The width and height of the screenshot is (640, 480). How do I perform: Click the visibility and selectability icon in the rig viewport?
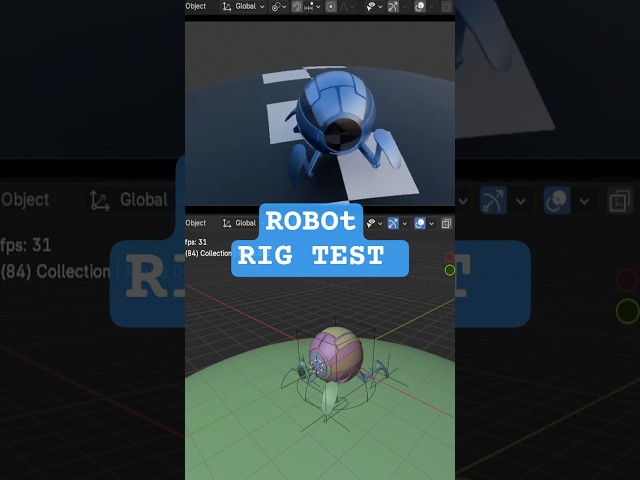371,223
